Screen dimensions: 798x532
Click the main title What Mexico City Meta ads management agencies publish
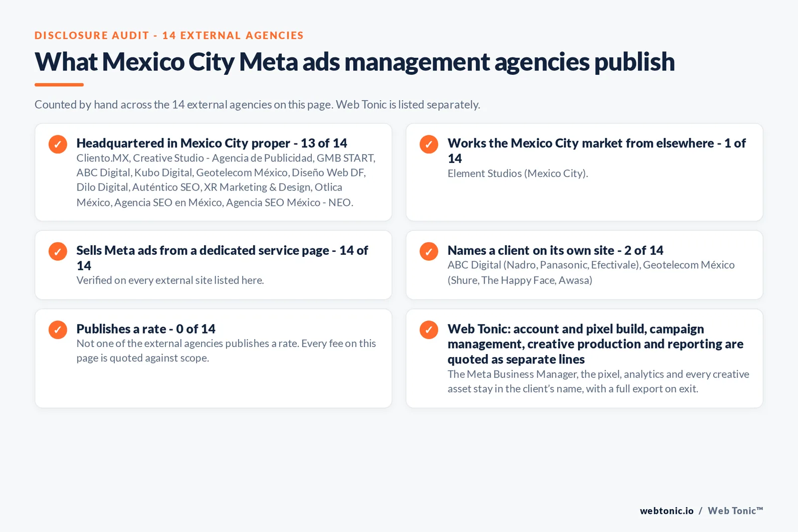pos(355,62)
